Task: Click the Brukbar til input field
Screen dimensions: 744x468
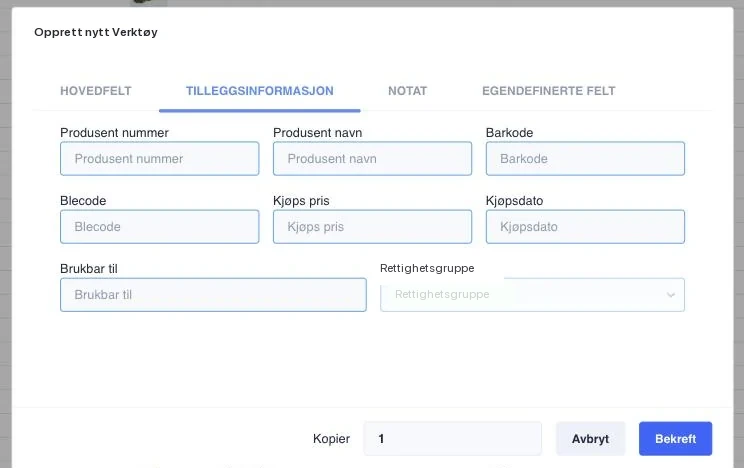Action: tap(213, 295)
